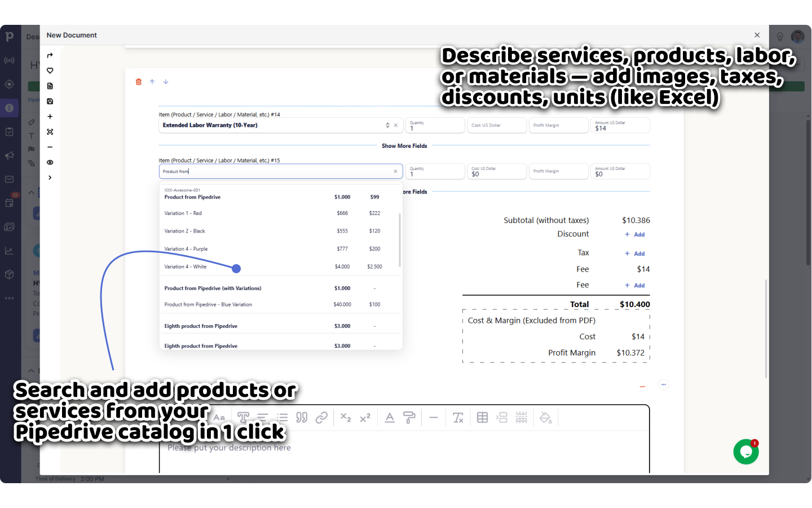Apply subscript formatting in editor toolbar

(x=346, y=418)
